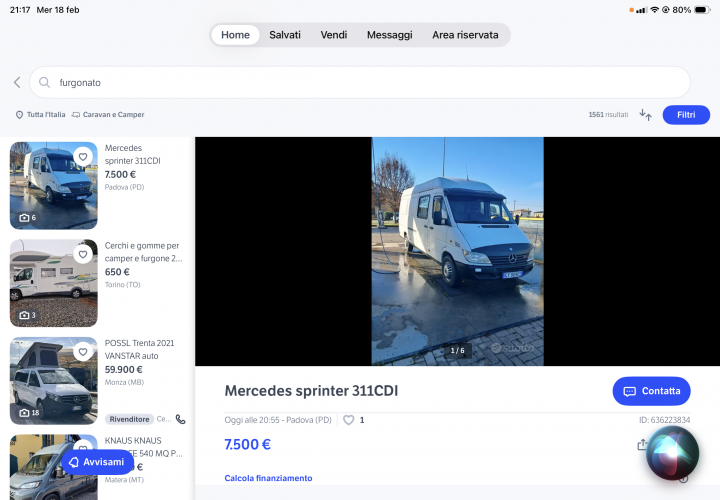This screenshot has height=500, width=720.
Task: Heart the POSSL Trenta 2021 listing
Action: click(83, 352)
